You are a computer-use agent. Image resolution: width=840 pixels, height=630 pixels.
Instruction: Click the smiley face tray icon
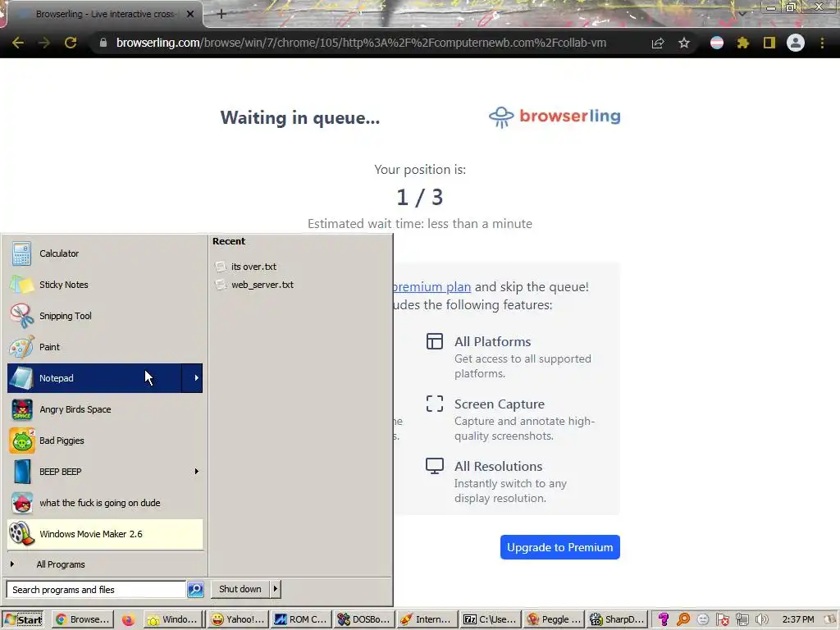tap(703, 619)
